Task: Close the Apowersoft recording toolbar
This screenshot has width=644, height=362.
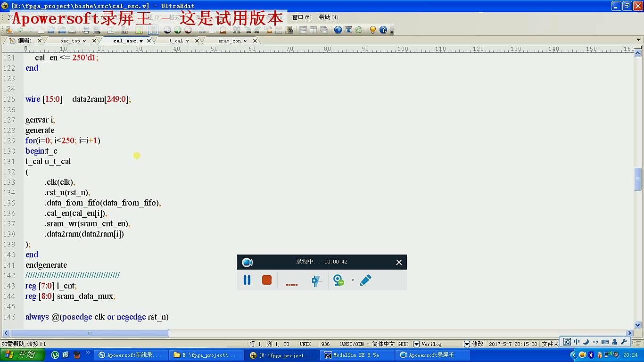Action: (399, 262)
